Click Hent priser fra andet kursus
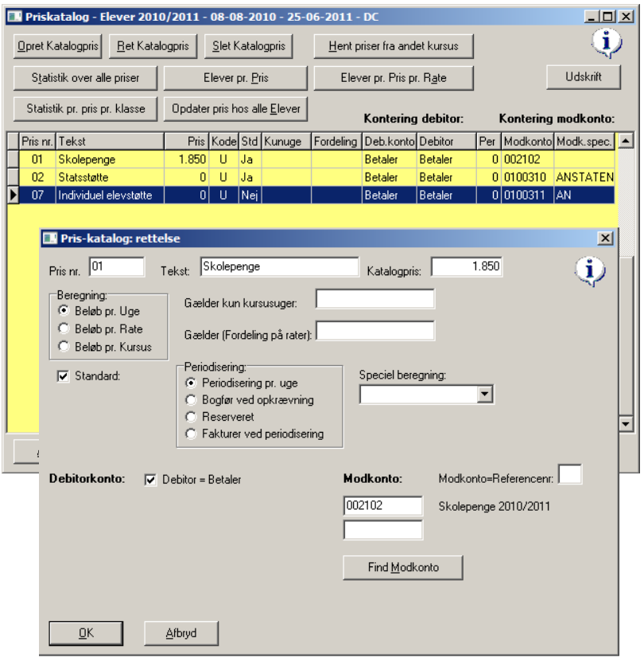Screen dimensions: 644x665 click(x=394, y=46)
